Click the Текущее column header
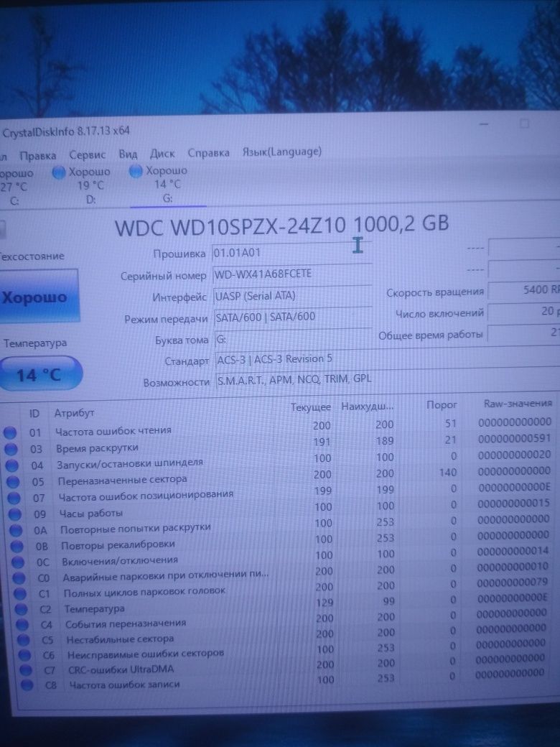Image resolution: width=560 pixels, height=747 pixels. [x=310, y=408]
